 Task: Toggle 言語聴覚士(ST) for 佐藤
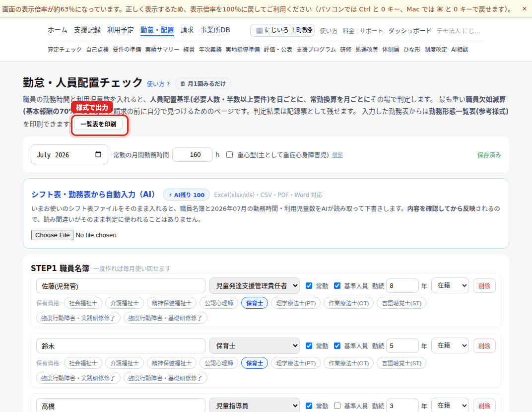click(401, 303)
